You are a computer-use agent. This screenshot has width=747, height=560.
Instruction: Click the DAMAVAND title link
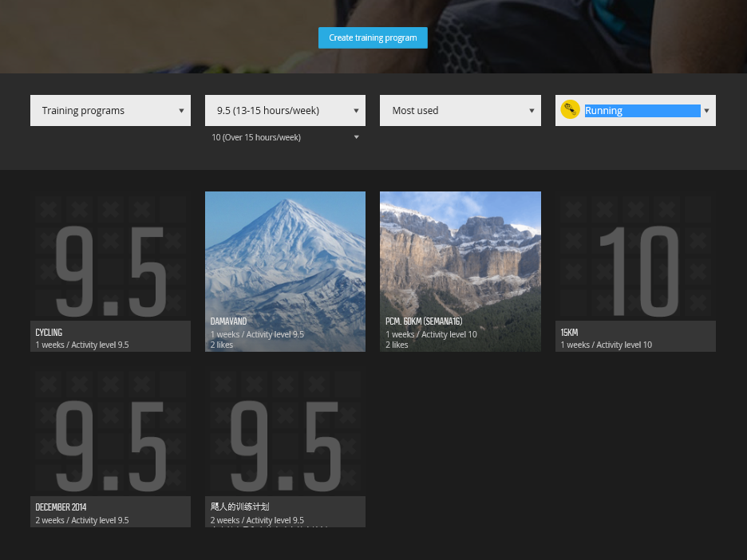pyautogui.click(x=229, y=321)
